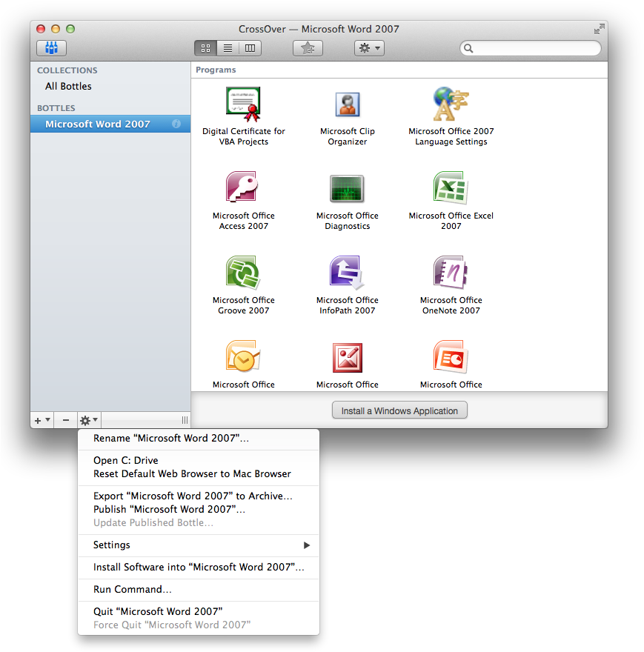The height and width of the screenshot is (652, 644).
Task: Choose Rename "Microsoft Word 2007"… menu item
Action: [199, 439]
